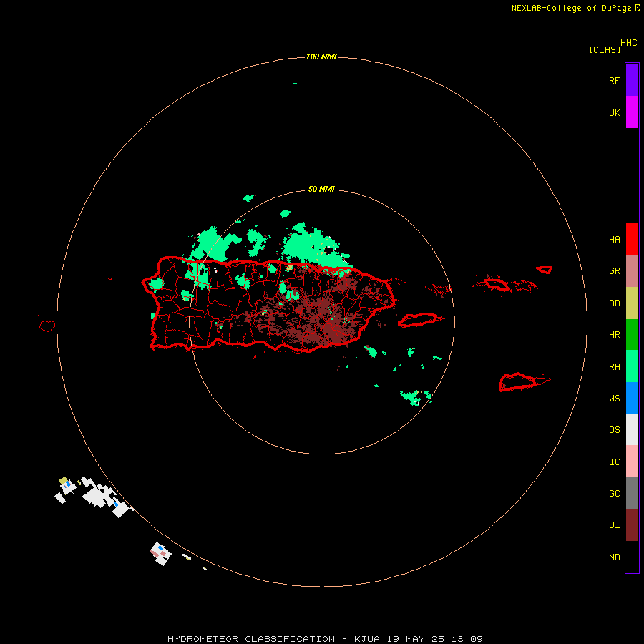Click the RF purple legend swatch

[632, 80]
